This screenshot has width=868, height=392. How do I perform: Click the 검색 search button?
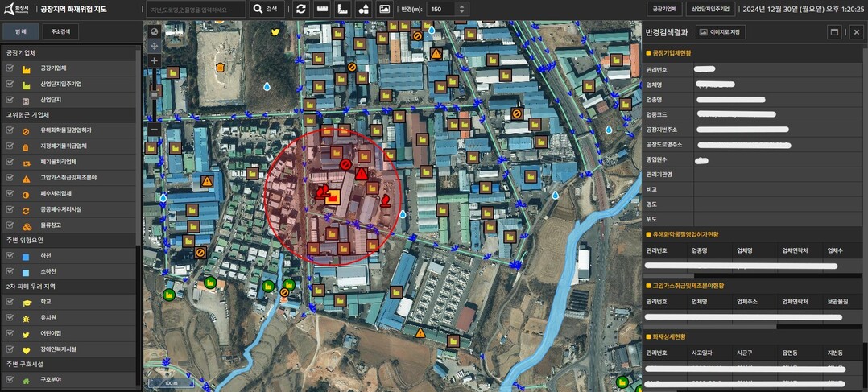pyautogui.click(x=267, y=9)
